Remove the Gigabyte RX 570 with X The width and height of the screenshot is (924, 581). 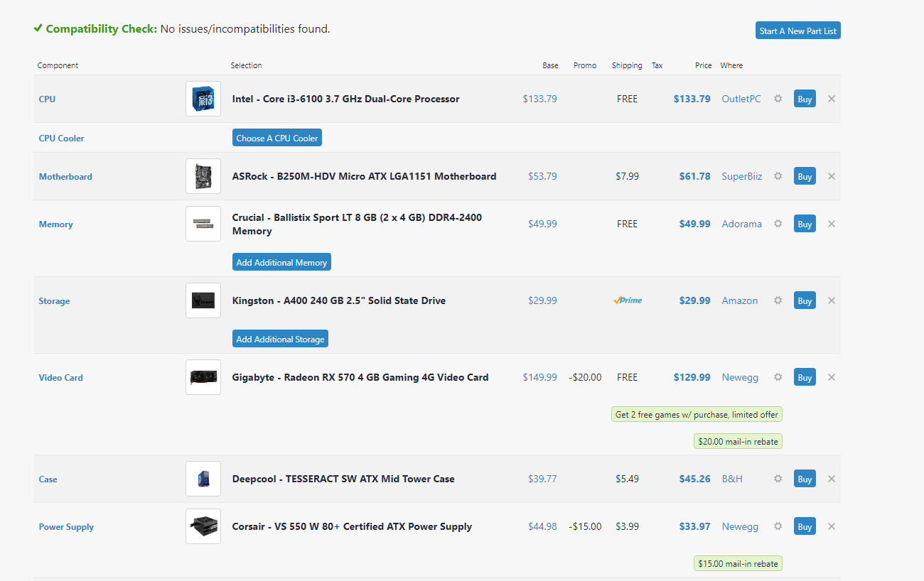click(832, 377)
